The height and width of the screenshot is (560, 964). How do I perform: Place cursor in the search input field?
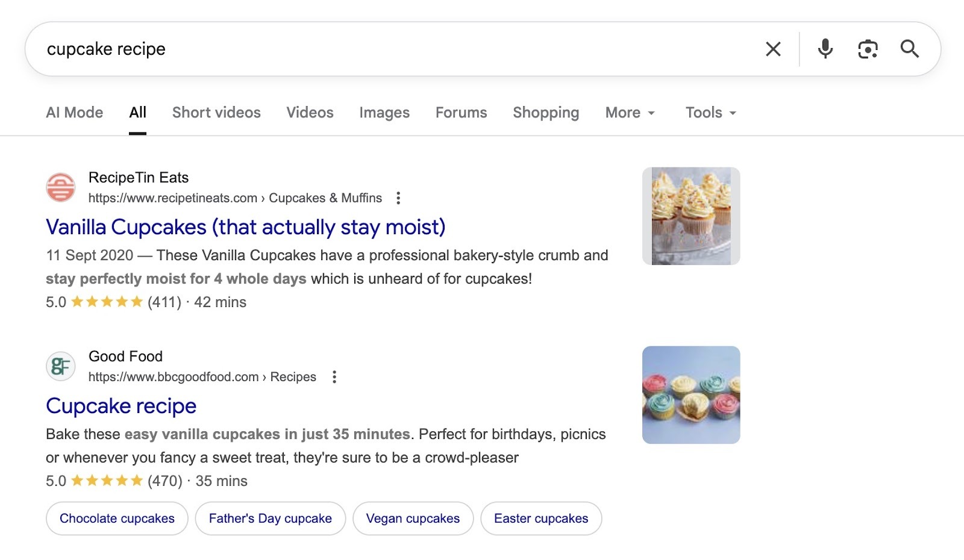361,49
